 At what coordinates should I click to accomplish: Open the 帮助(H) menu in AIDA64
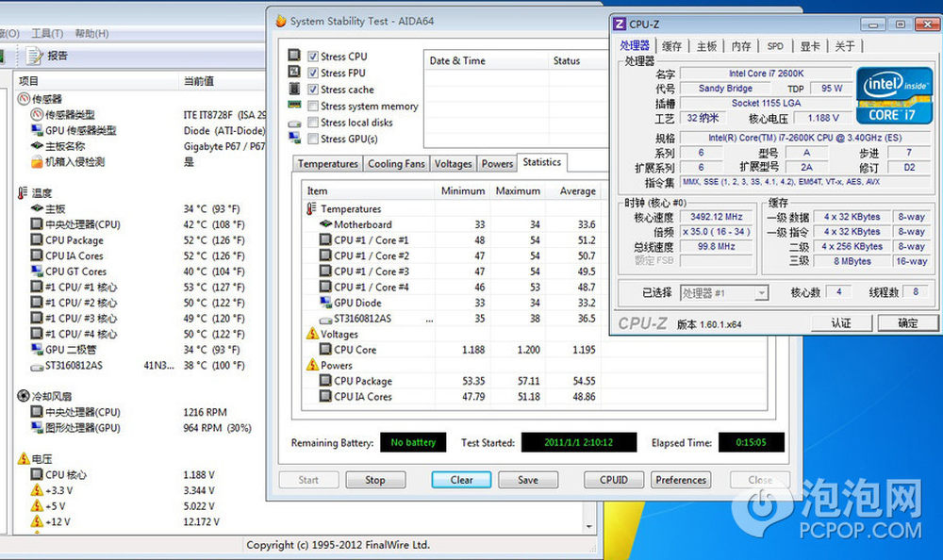[91, 33]
